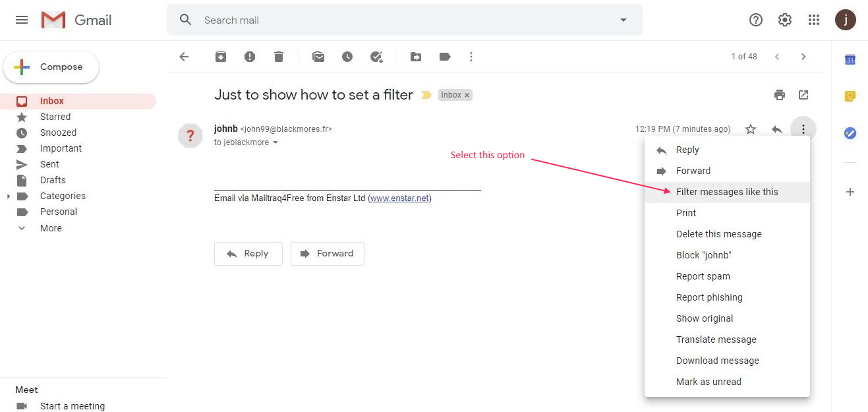Click the reply arrow icon in message header
Viewport: 868px width, 412px height.
tap(777, 129)
